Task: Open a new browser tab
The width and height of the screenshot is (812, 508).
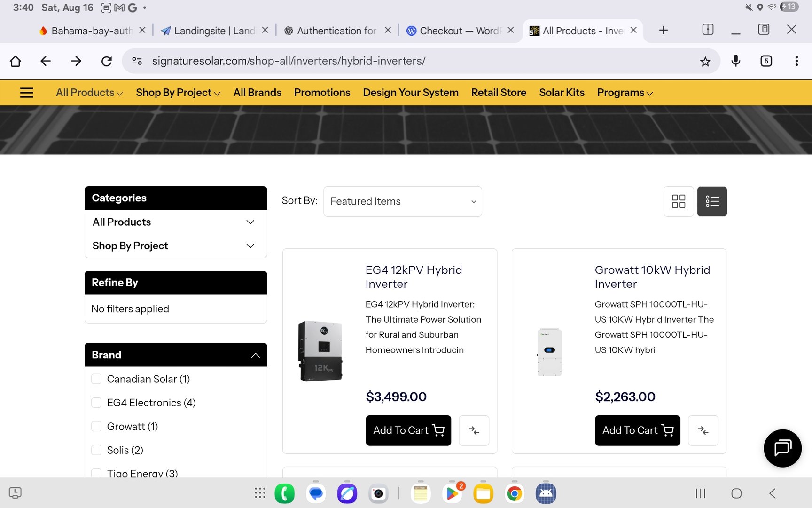Action: (x=664, y=31)
